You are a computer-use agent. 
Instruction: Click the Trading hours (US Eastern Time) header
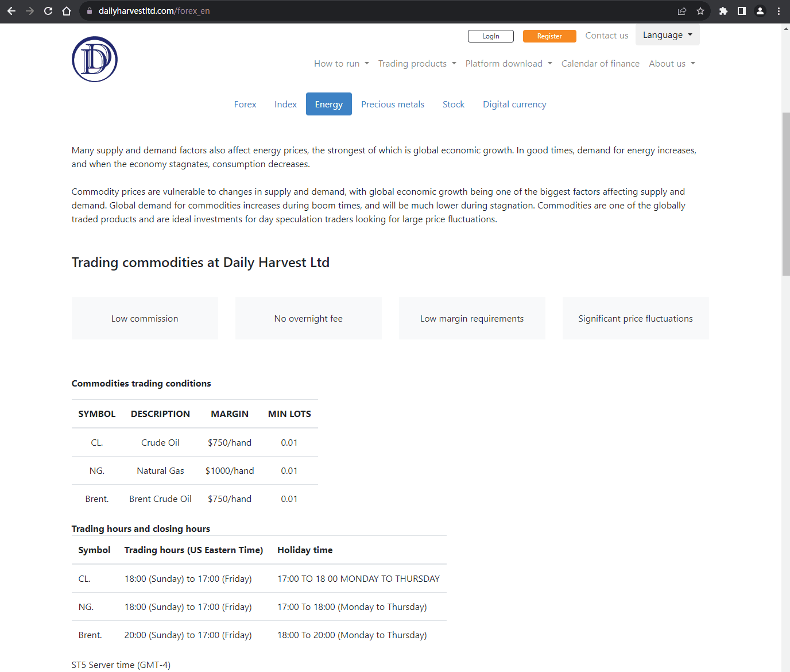(x=193, y=550)
